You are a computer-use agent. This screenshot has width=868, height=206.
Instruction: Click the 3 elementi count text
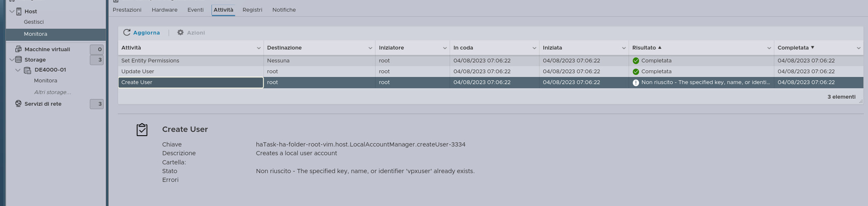click(841, 97)
